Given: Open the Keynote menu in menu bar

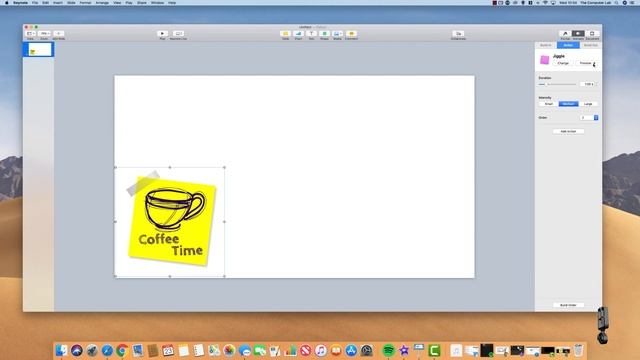Looking at the screenshot, I should click(x=20, y=3).
